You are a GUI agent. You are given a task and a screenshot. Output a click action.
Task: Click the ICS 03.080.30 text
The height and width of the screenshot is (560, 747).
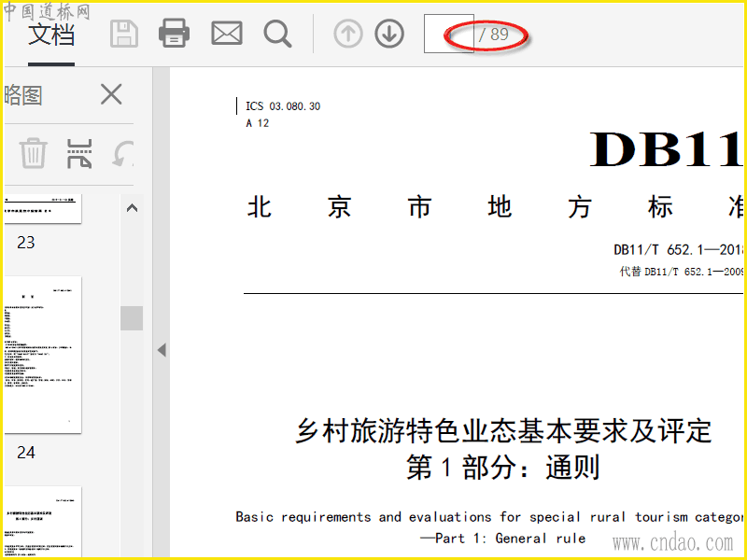[283, 106]
